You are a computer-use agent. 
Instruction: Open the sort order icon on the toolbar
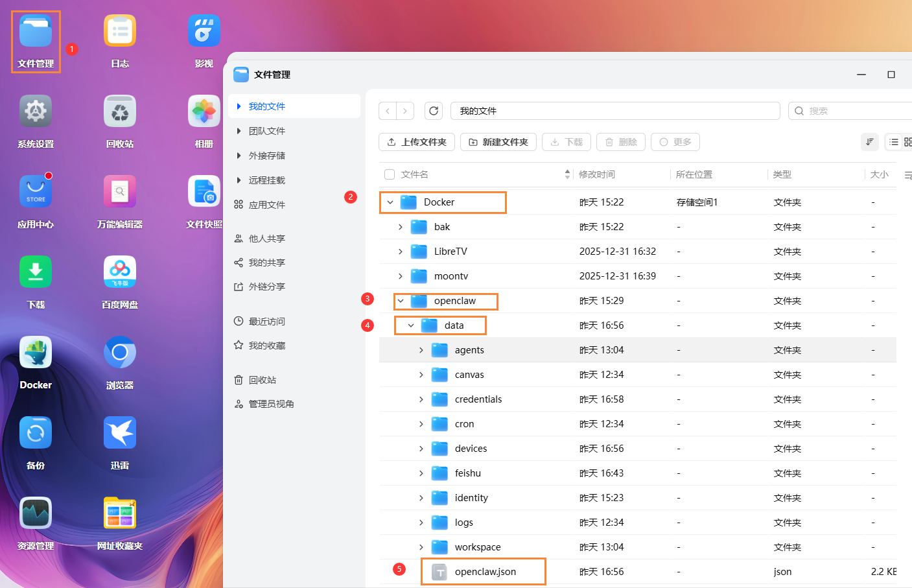(x=869, y=142)
